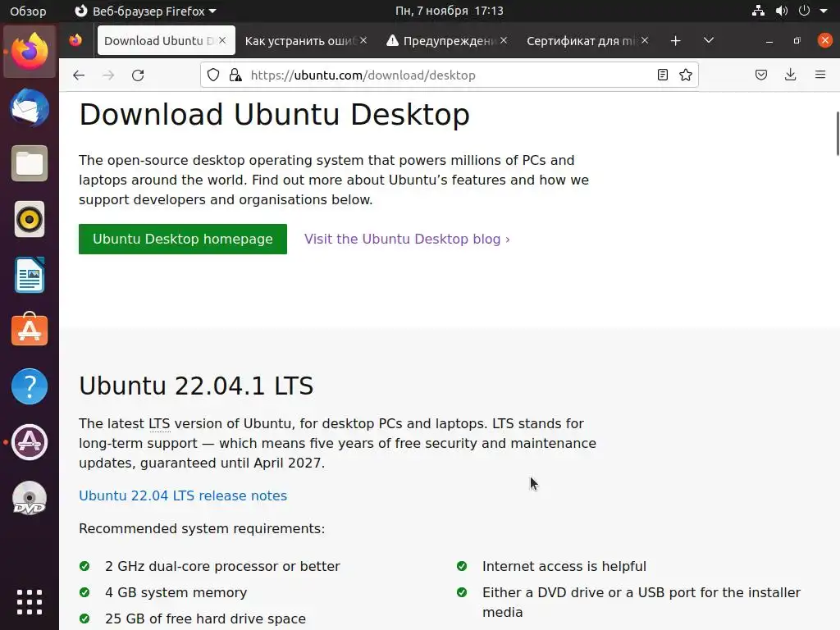840x630 pixels.
Task: Switch to the Сертификат tab
Action: point(581,41)
